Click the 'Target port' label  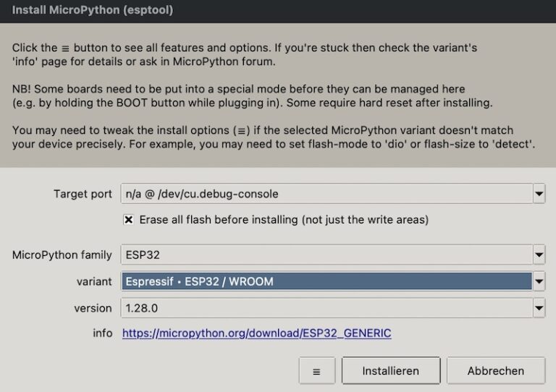(83, 194)
